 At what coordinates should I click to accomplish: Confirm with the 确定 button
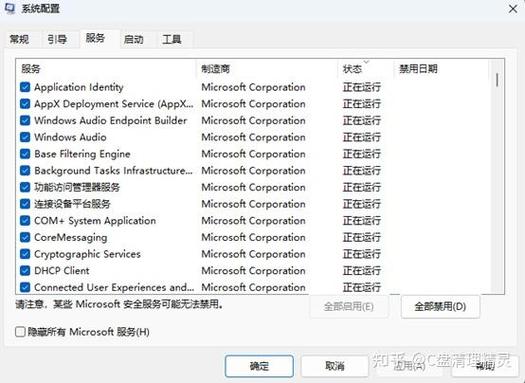[259, 366]
